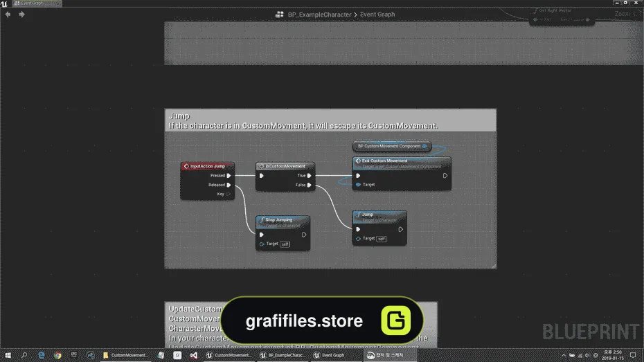Switch to BP_ExampleCharac taskbar window

pos(283,356)
